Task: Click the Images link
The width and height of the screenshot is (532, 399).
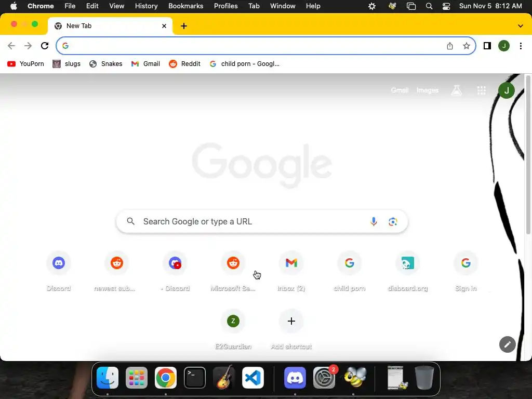Action: point(427,90)
